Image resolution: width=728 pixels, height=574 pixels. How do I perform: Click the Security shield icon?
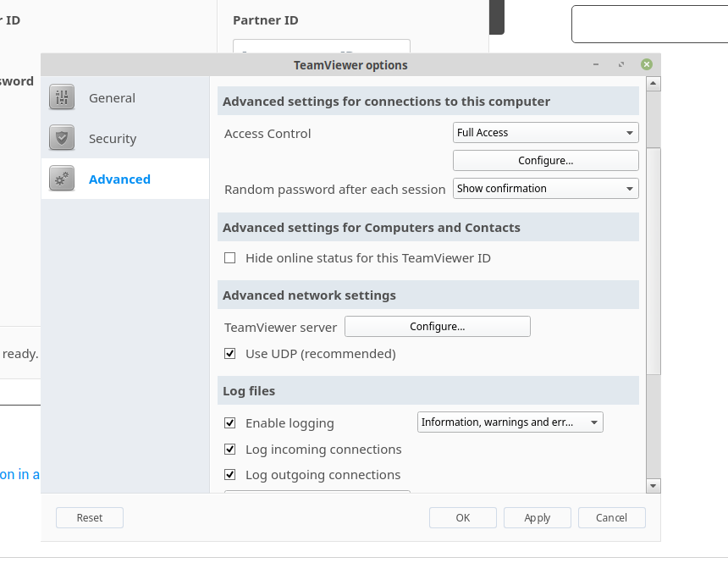tap(62, 139)
